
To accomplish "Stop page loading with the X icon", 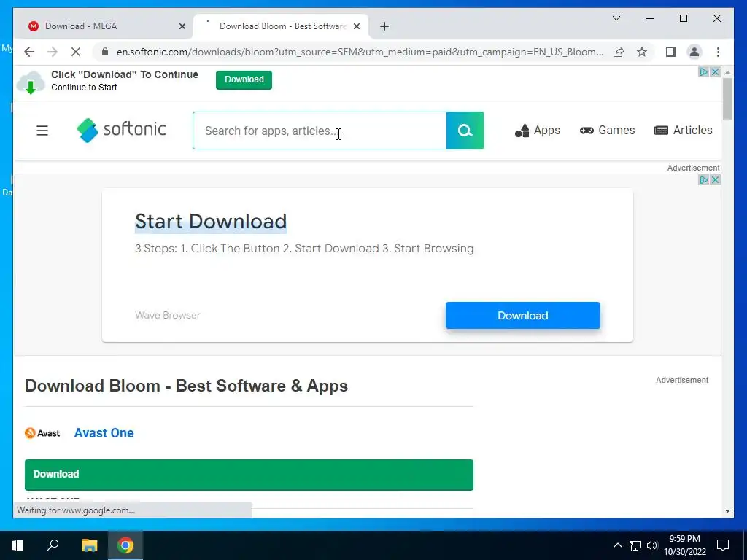I will coord(76,52).
